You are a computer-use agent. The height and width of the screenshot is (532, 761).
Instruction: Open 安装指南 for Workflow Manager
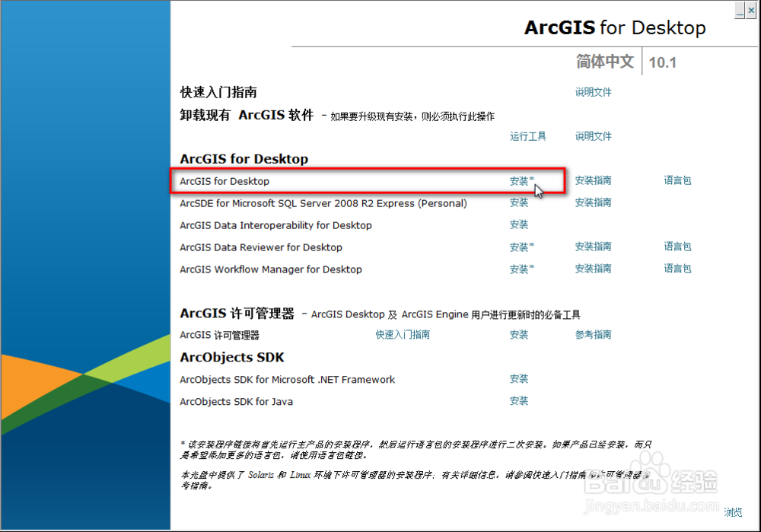pos(593,269)
